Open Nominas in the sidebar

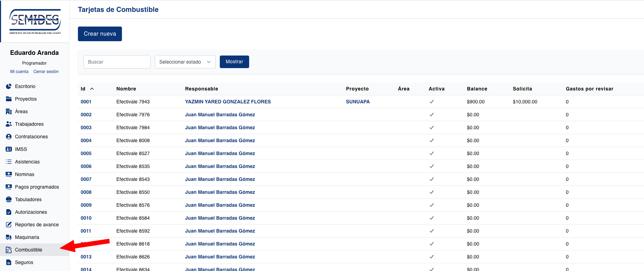tap(24, 174)
